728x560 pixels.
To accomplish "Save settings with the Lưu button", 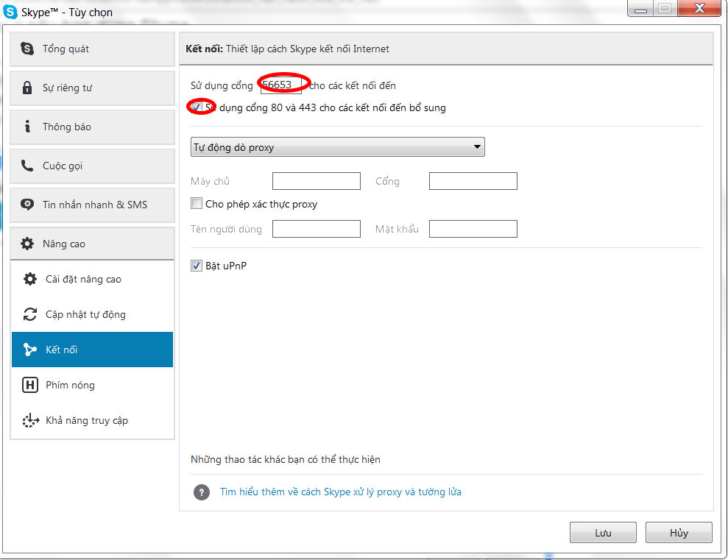I will tap(603, 533).
